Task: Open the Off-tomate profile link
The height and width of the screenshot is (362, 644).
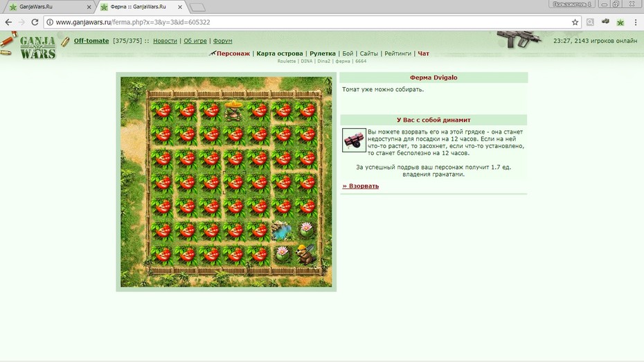Action: 91,41
